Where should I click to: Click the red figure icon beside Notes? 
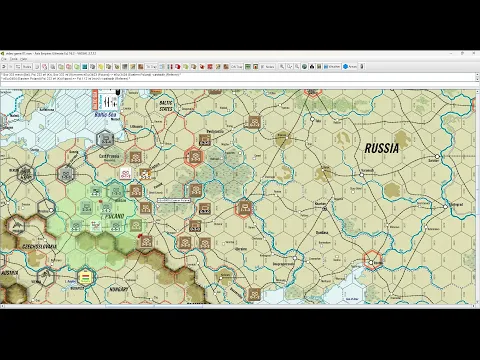pos(256,67)
